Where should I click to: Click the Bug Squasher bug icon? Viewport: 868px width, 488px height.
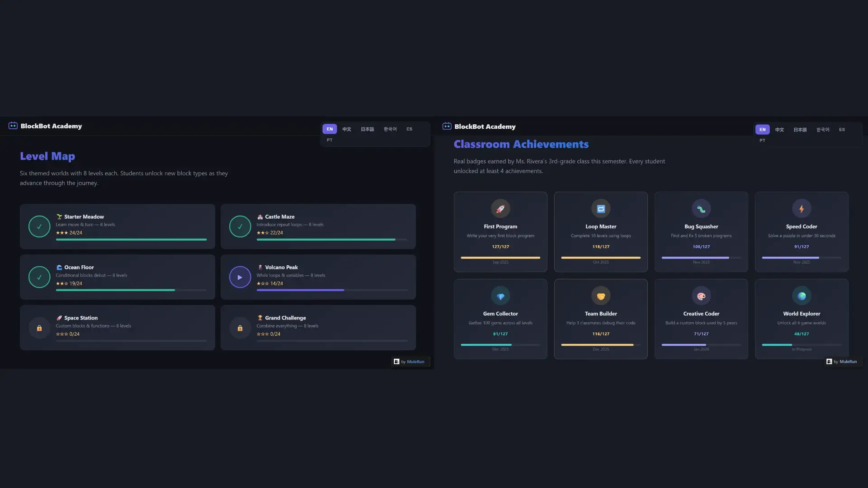(701, 208)
